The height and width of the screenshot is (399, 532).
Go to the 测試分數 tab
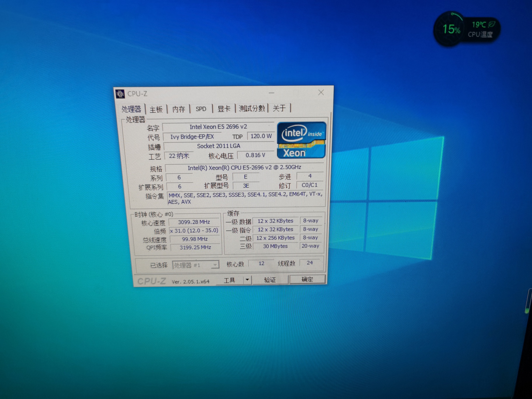(x=251, y=108)
